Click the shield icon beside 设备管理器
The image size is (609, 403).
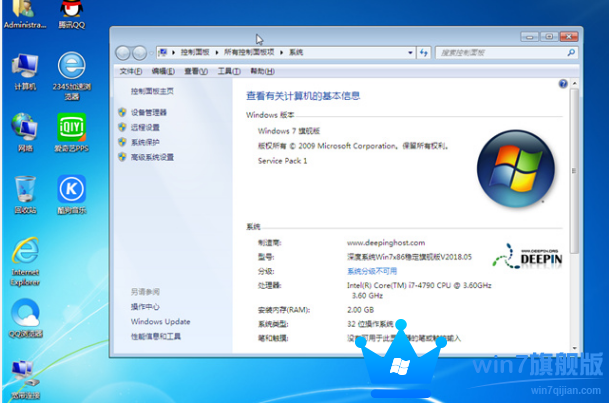pos(122,112)
